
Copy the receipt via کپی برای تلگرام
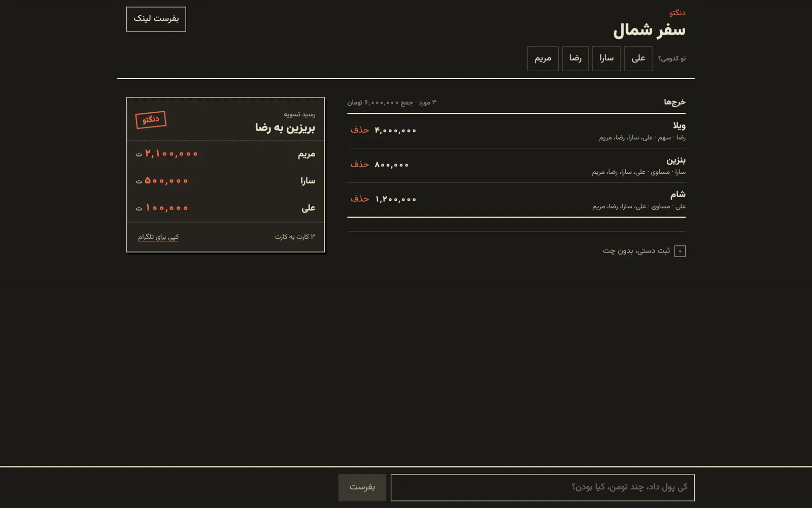click(x=158, y=237)
